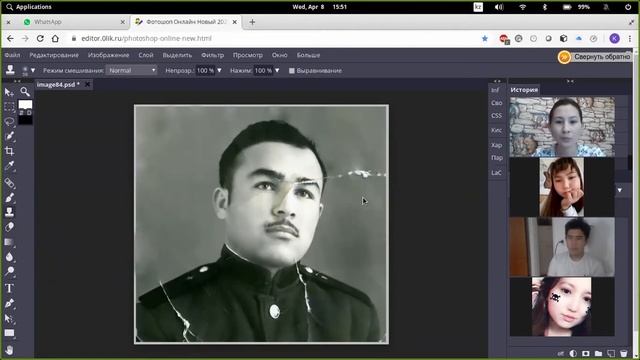Select the Gradient tool

9,242
